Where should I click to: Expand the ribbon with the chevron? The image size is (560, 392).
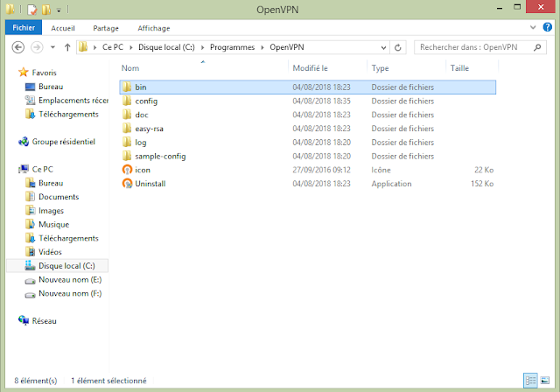(x=533, y=27)
